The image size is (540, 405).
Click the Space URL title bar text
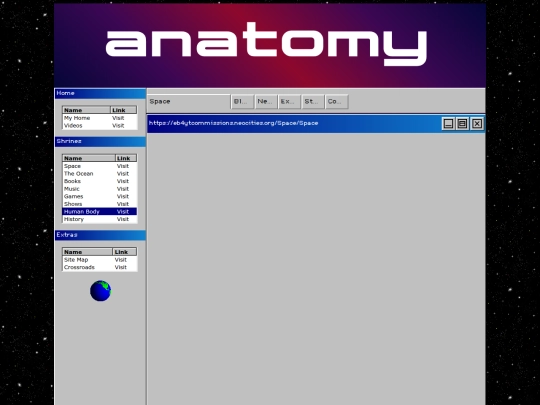[x=233, y=123]
